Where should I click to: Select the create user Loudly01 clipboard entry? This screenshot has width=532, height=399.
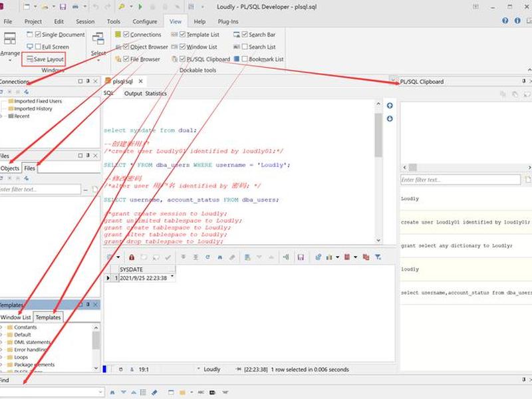[x=466, y=222]
